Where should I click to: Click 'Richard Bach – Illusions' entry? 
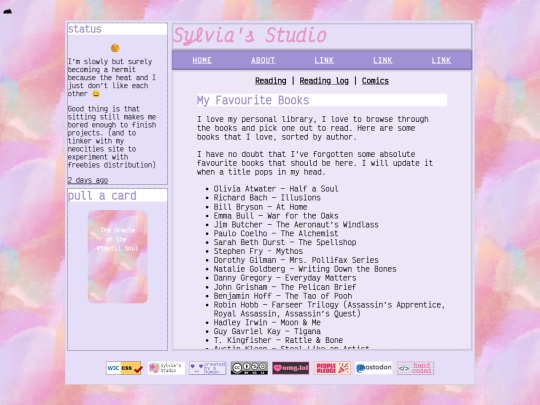[267, 198]
